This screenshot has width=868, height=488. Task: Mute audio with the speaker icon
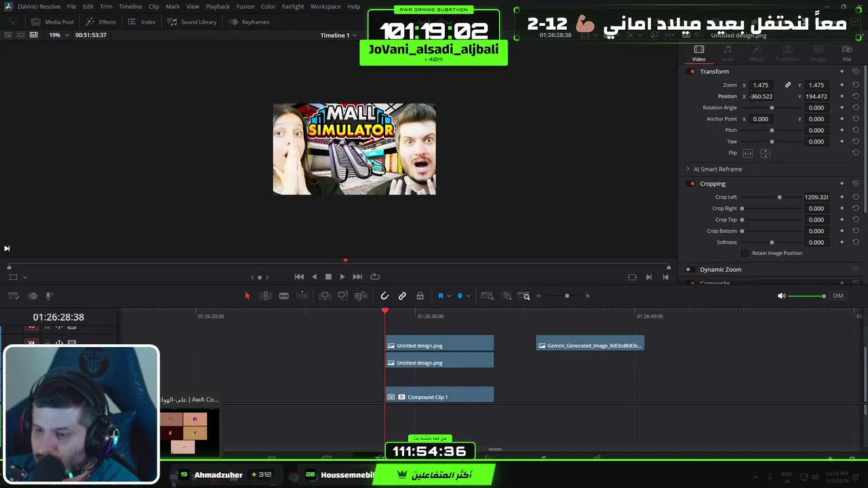coord(781,296)
